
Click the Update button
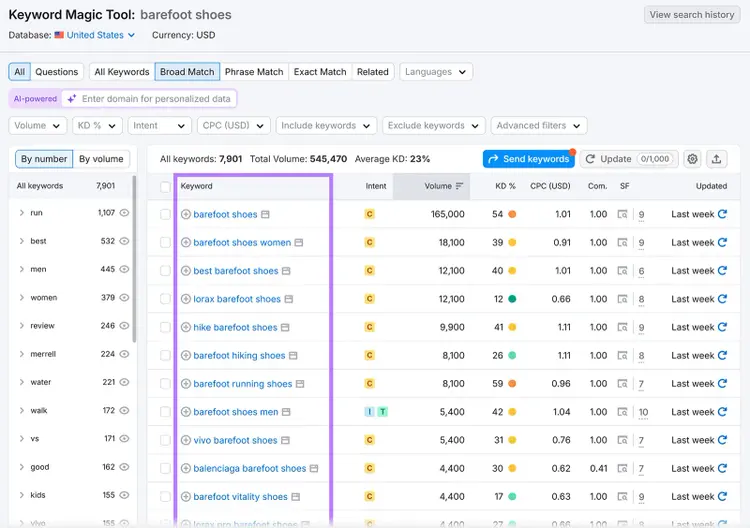pos(629,159)
